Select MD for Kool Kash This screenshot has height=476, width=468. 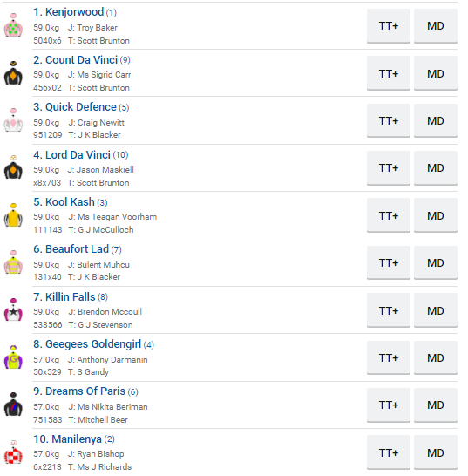(436, 215)
